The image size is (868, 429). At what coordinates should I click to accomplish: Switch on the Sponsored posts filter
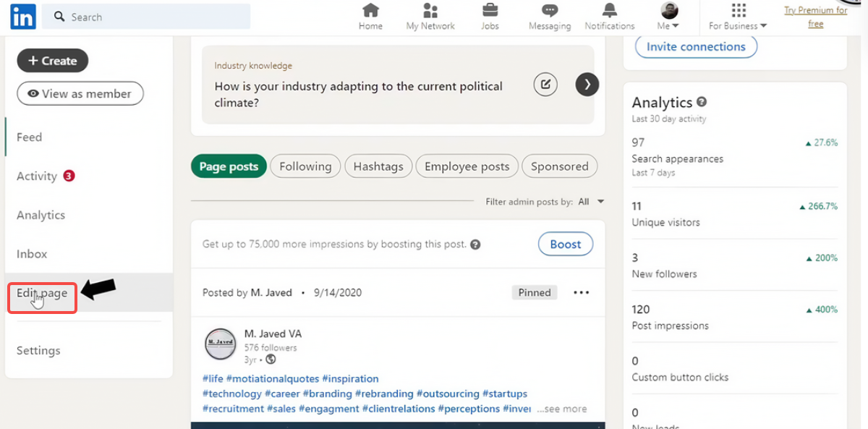tap(559, 166)
